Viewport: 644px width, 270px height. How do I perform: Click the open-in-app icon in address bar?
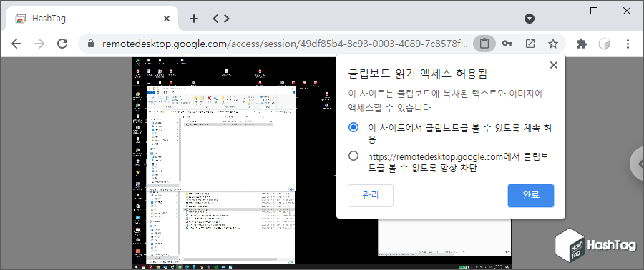click(530, 44)
